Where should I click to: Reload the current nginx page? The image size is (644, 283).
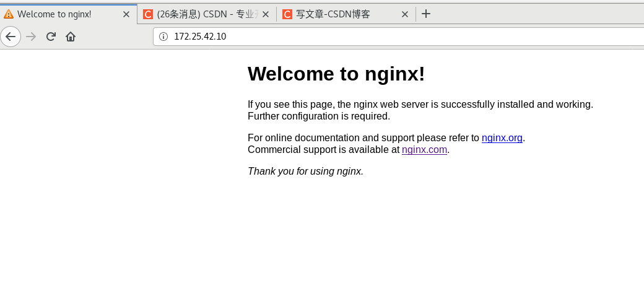[51, 37]
